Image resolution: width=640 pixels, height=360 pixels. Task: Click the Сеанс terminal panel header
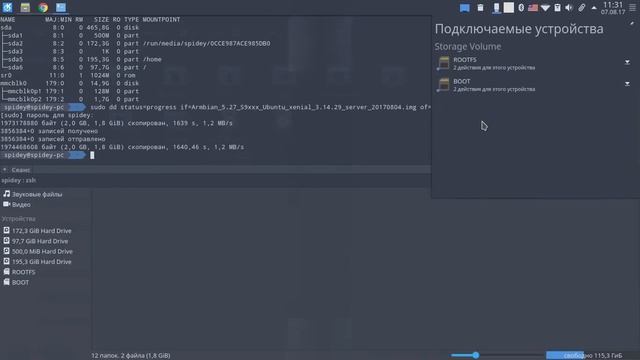pyautogui.click(x=20, y=170)
